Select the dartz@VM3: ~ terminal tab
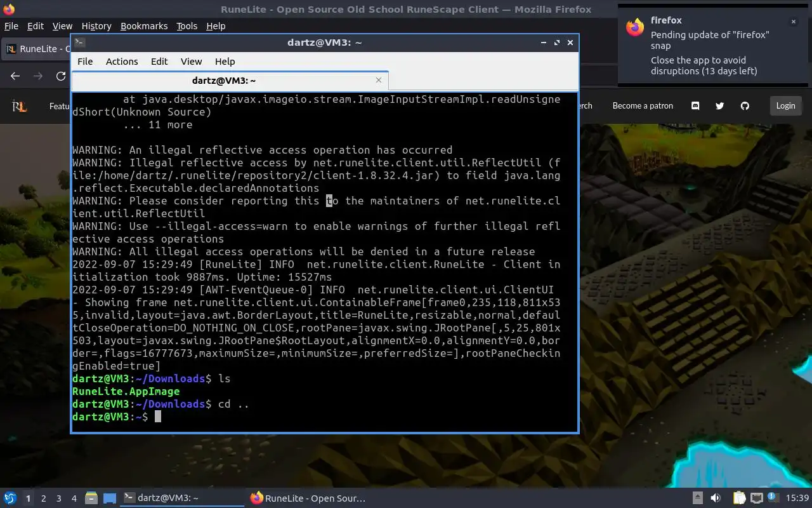 pyautogui.click(x=230, y=81)
